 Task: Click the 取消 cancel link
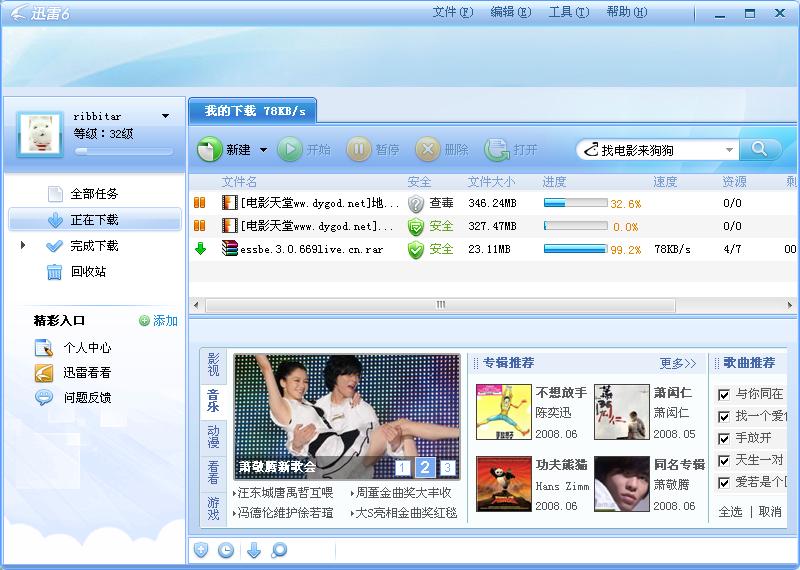[770, 511]
